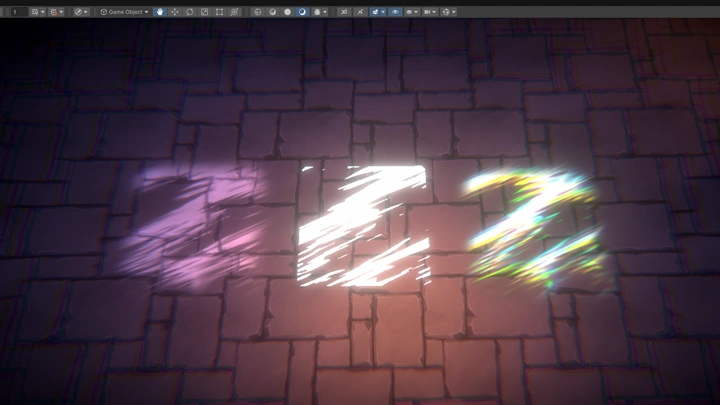The height and width of the screenshot is (405, 720).
Task: Select the combined Transform tool
Action: 235,12
